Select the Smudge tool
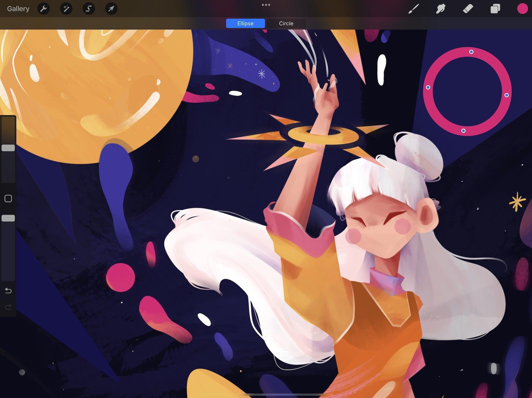The height and width of the screenshot is (398, 532). coord(441,9)
